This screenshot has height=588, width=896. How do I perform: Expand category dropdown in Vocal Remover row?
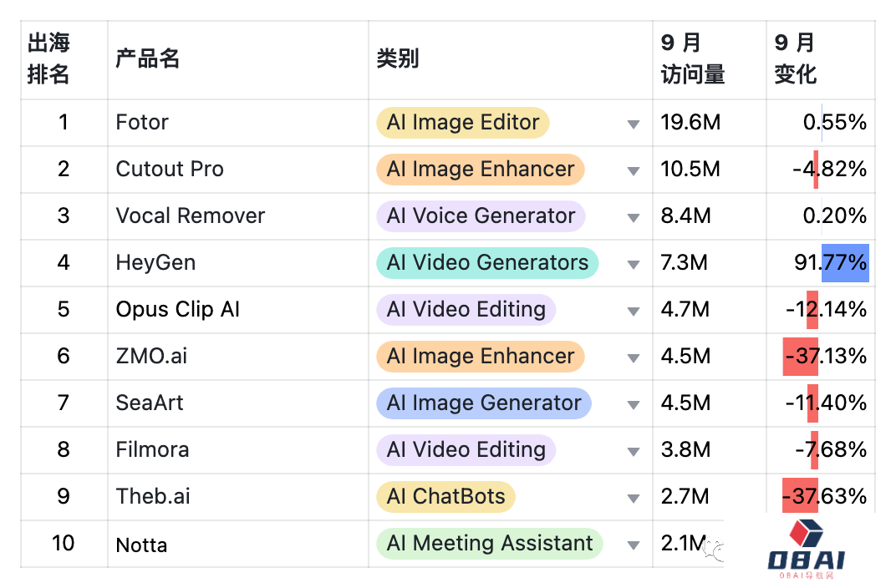point(633,217)
